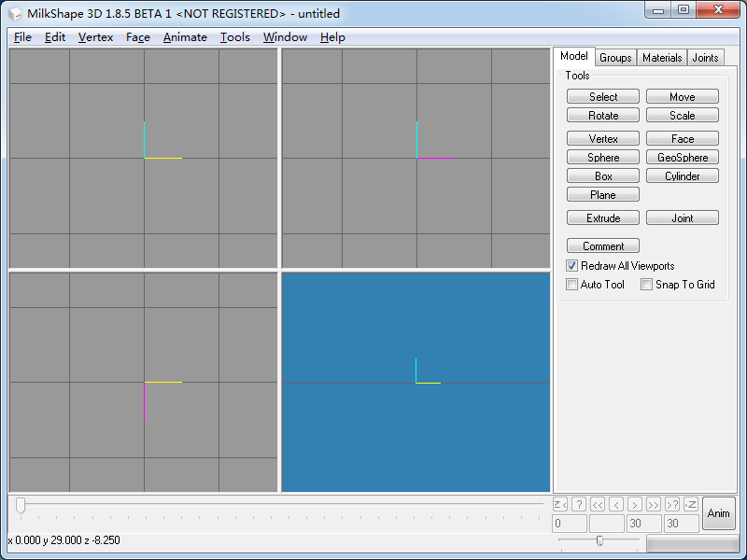This screenshot has width=747, height=560.
Task: Click the jump-to-last-frame button
Action: (x=691, y=504)
